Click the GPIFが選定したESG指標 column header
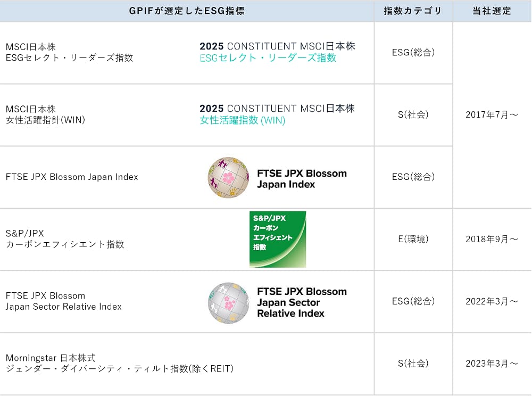Viewport: 532px width, 396px height. (187, 11)
